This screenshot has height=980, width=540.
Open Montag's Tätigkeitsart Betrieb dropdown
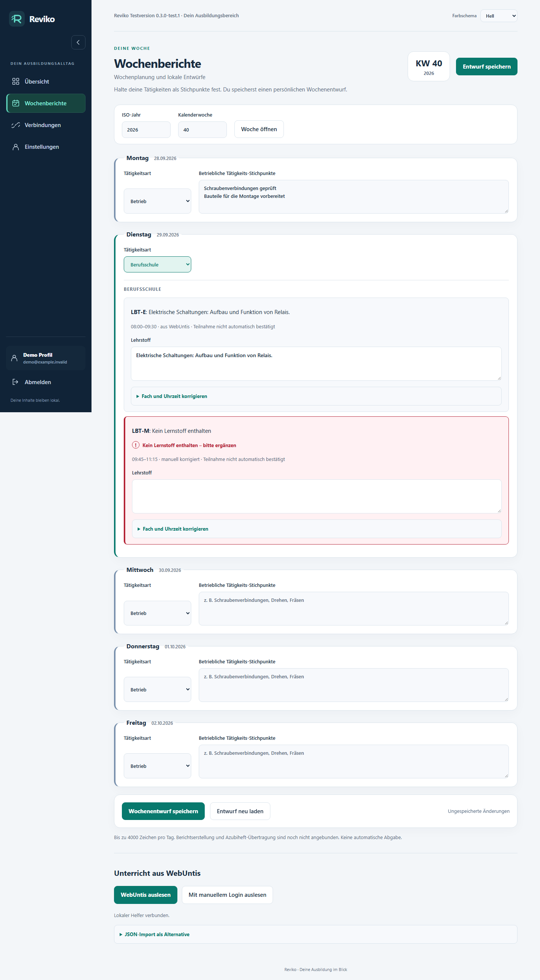point(157,201)
